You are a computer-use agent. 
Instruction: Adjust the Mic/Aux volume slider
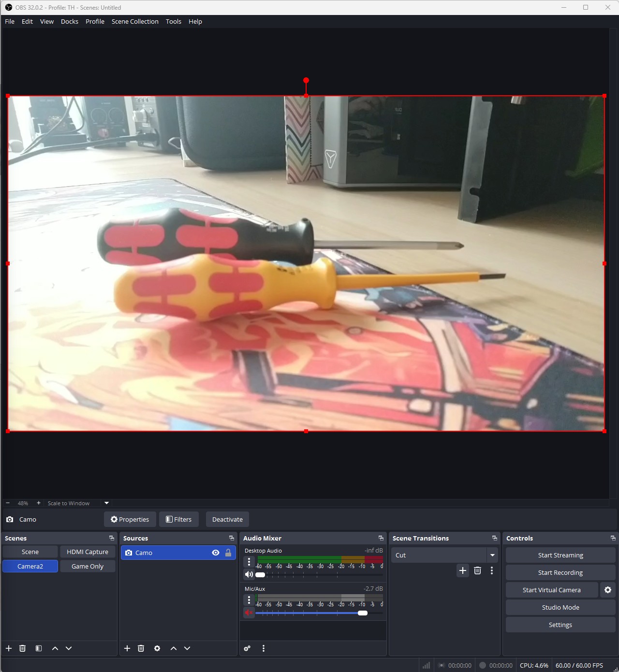point(363,613)
